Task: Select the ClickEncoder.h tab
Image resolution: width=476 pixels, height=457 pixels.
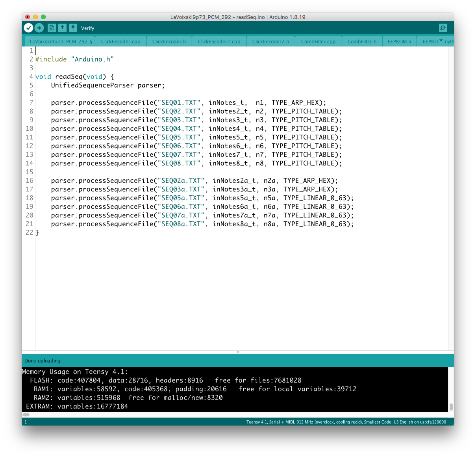Action: pyautogui.click(x=169, y=41)
